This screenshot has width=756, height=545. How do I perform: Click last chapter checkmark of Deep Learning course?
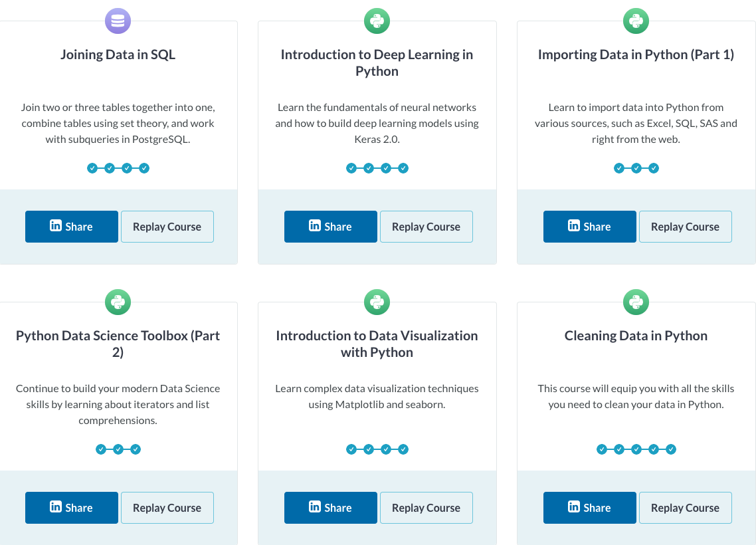(x=403, y=168)
